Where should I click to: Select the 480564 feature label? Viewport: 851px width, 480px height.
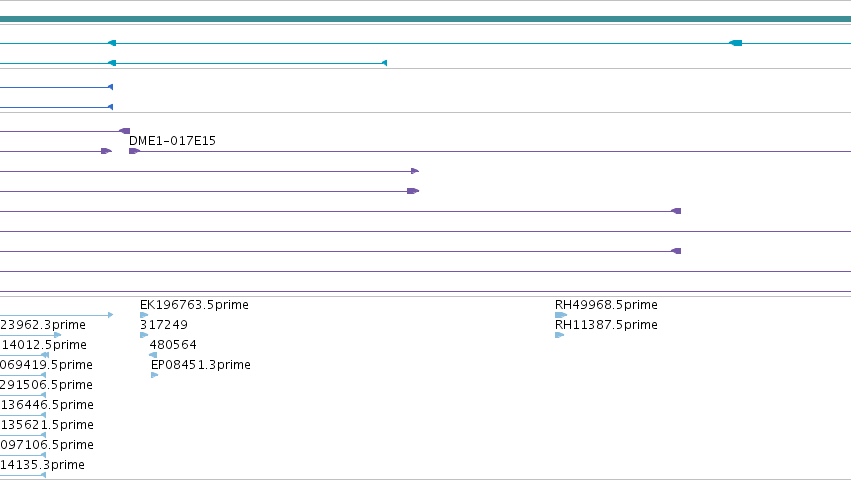(173, 345)
